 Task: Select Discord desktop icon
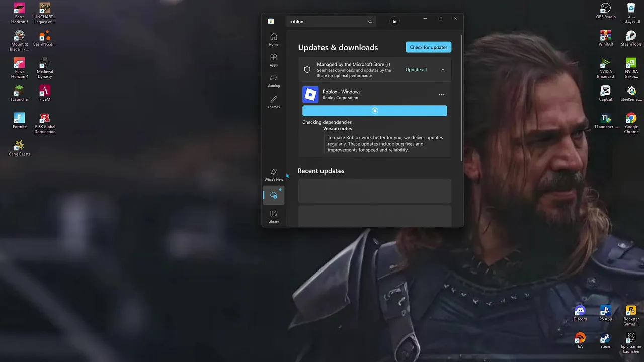click(x=580, y=313)
